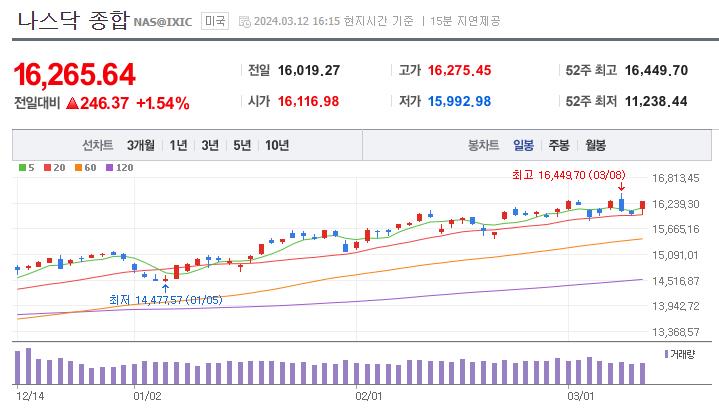The height and width of the screenshot is (413, 719).
Task: Click the 16,239.30 price axis label
Action: coord(676,204)
